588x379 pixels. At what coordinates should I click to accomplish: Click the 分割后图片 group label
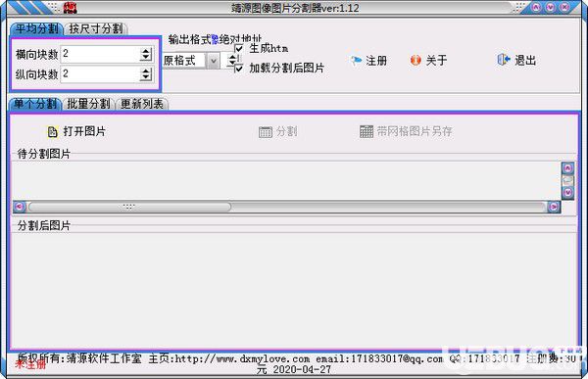point(44,225)
